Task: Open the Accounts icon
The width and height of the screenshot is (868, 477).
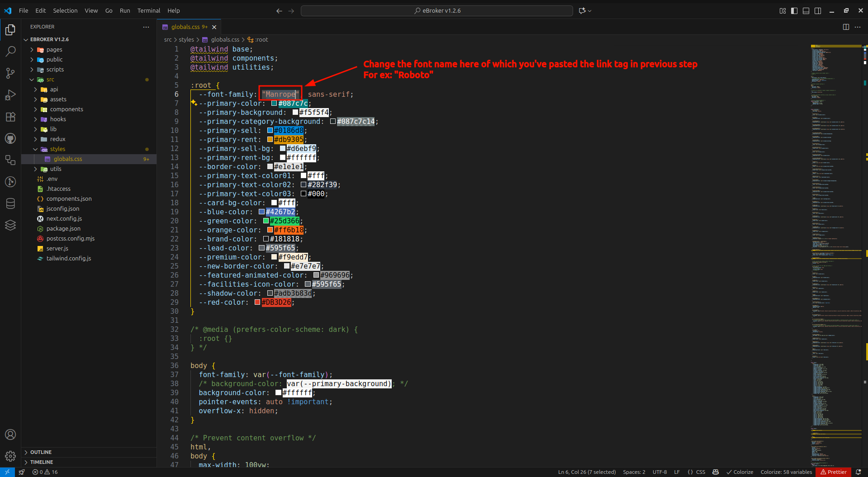Action: [10, 434]
